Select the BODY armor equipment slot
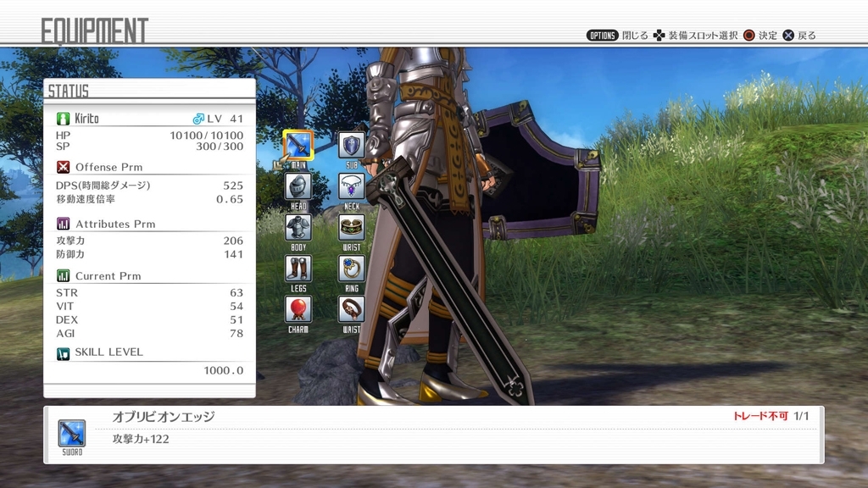The height and width of the screenshot is (488, 868). tap(298, 227)
